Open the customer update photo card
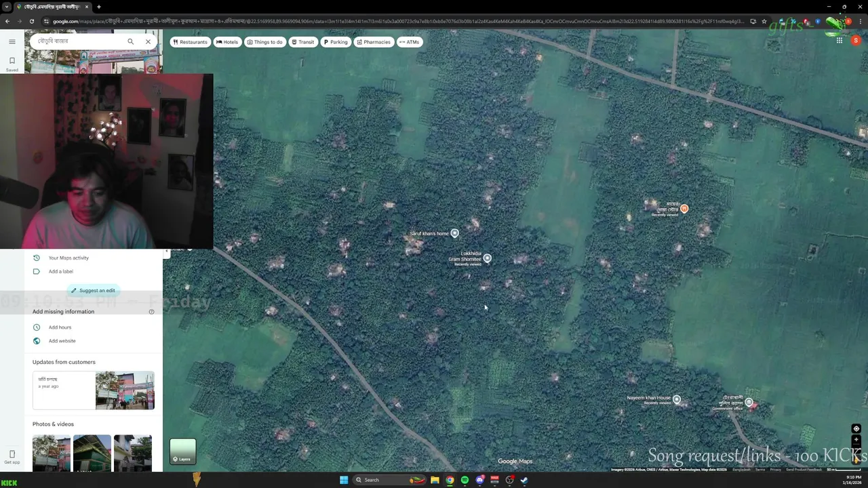This screenshot has width=868, height=488. pos(94,390)
